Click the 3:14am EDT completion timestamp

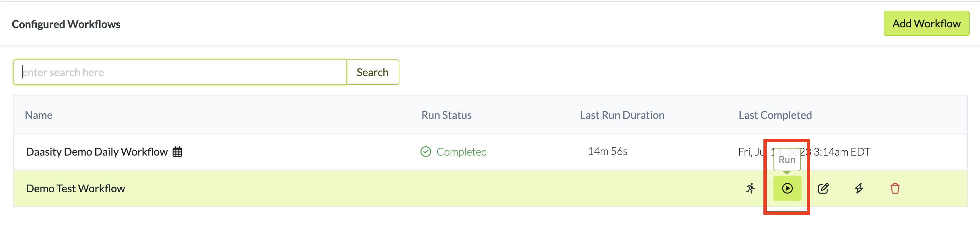[x=842, y=152]
